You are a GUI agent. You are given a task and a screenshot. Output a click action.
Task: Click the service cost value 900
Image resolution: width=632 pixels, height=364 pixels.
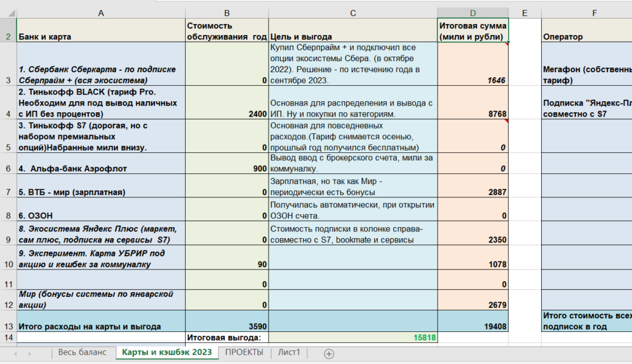coord(227,163)
